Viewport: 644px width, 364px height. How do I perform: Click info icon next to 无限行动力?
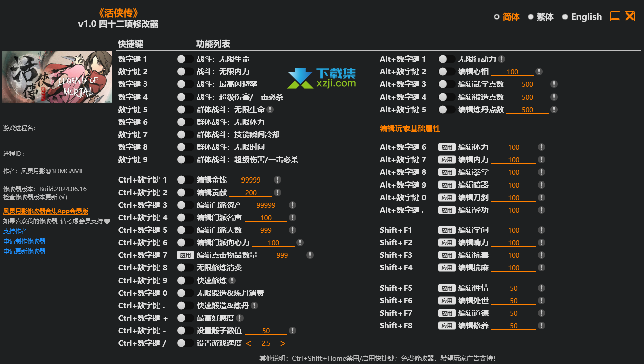point(502,59)
